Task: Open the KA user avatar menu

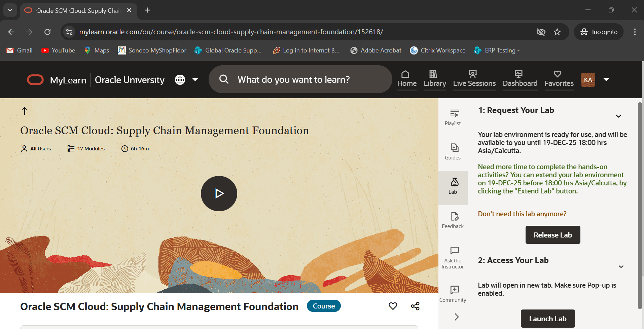Action: pyautogui.click(x=588, y=80)
